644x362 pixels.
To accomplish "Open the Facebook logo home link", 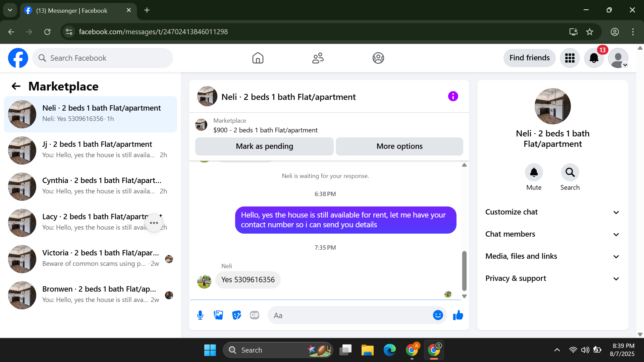I will pos(18,58).
